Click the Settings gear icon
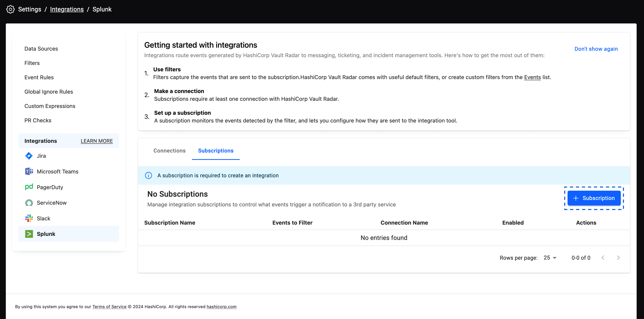644x319 pixels. (x=10, y=9)
